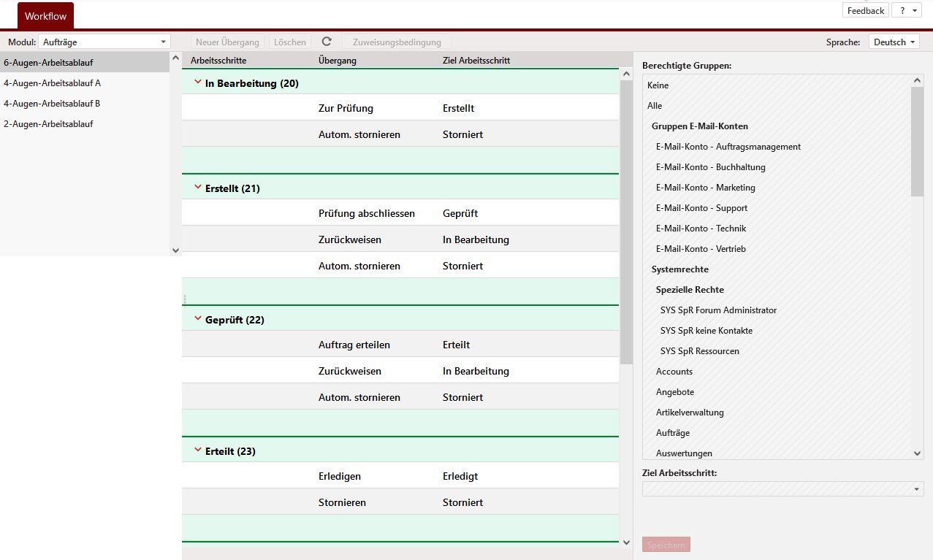
Task: Open the help question mark menu
Action: tap(907, 11)
